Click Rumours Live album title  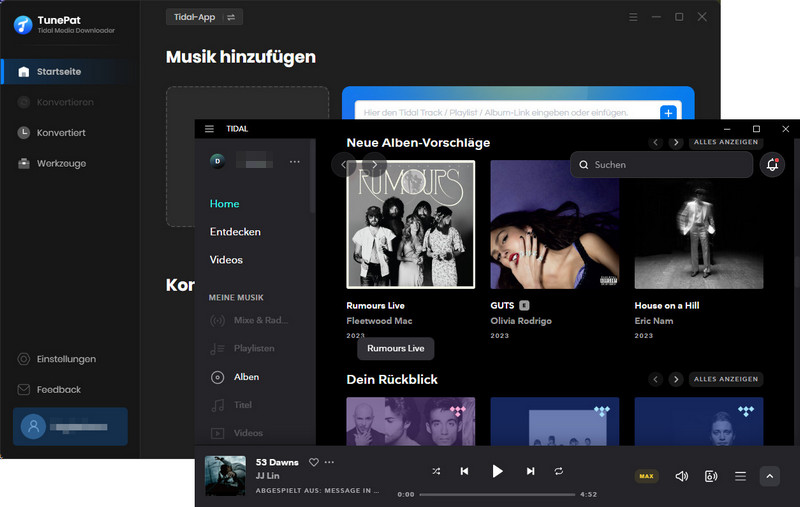tap(376, 306)
